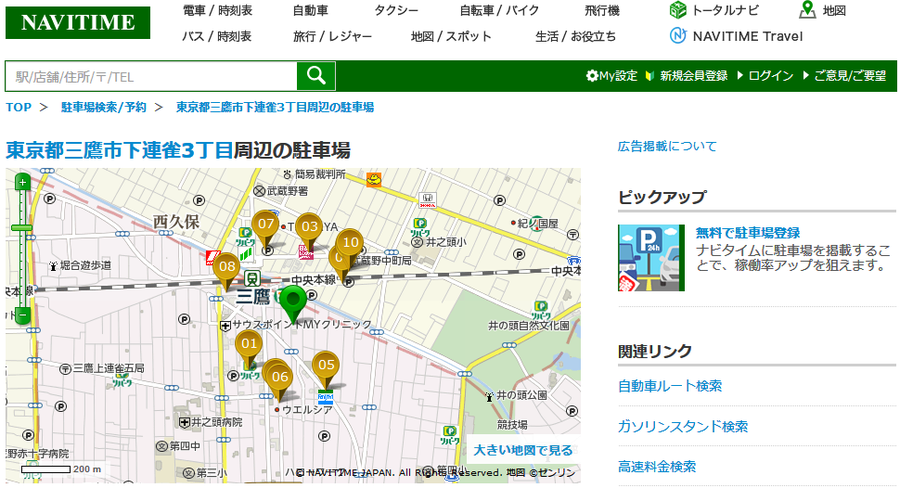Click ご意見/ご要望 link
This screenshot has width=900, height=488.
tap(849, 76)
